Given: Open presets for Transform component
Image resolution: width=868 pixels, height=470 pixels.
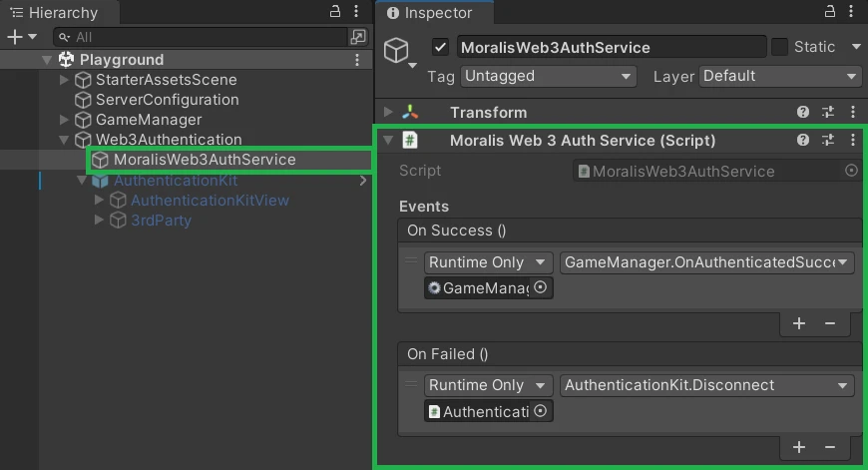Looking at the screenshot, I should [828, 113].
